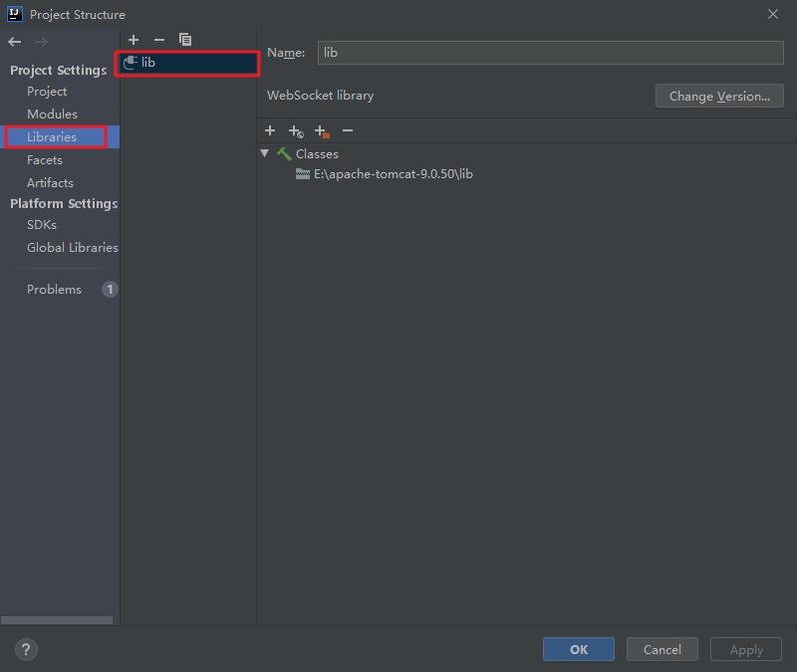
Task: Open the Facets settings page
Action: point(45,160)
